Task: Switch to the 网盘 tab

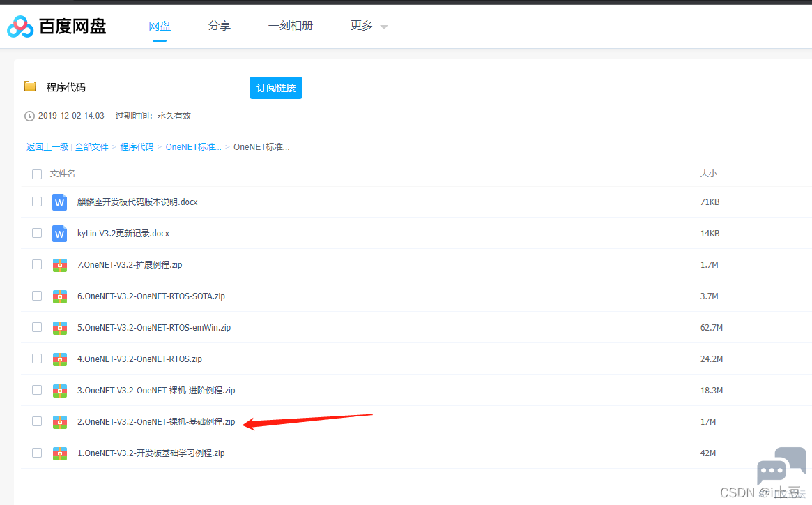Action: 160,26
